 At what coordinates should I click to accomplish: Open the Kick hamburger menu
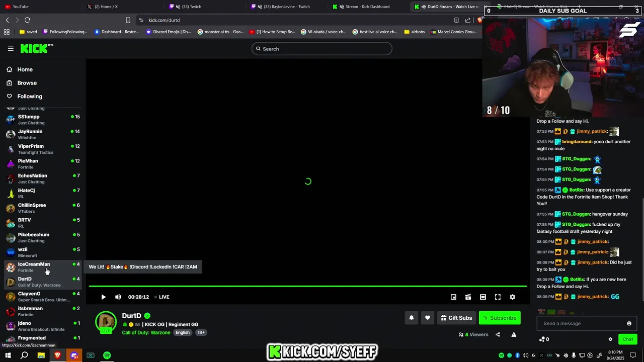point(11,49)
